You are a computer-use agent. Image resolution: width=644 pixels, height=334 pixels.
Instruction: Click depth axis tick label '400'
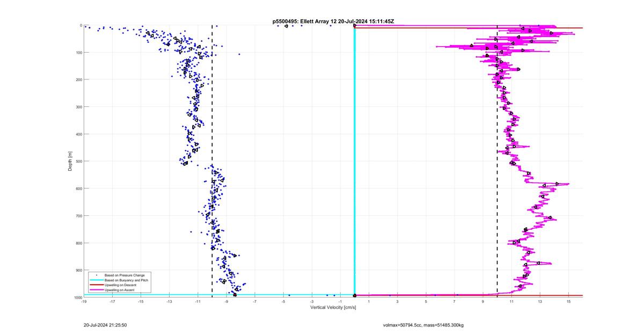(x=78, y=134)
